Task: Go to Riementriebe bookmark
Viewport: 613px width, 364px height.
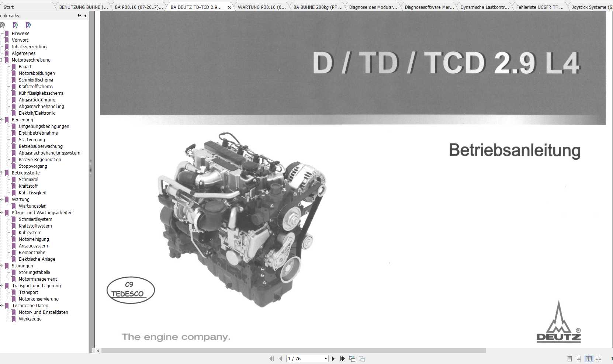Action: [32, 252]
